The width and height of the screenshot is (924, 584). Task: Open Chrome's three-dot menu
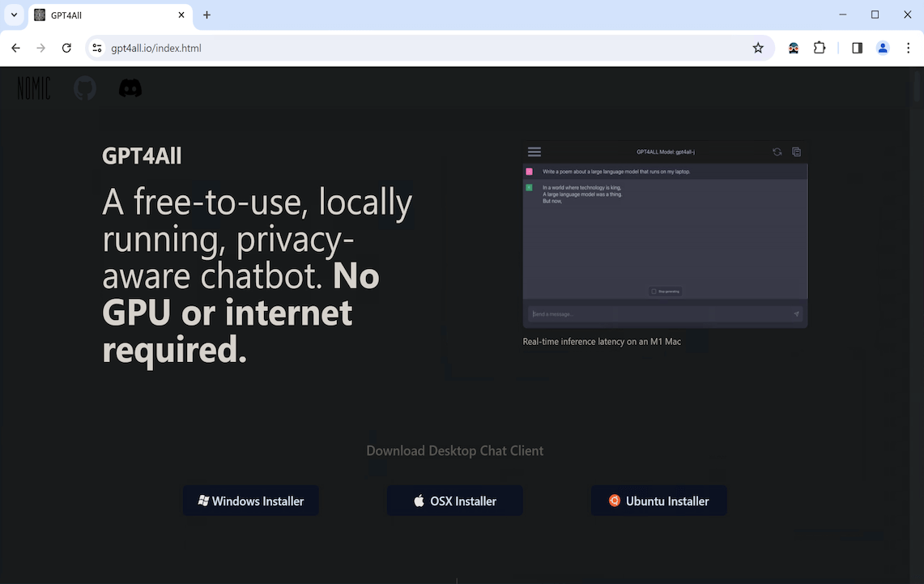click(908, 48)
